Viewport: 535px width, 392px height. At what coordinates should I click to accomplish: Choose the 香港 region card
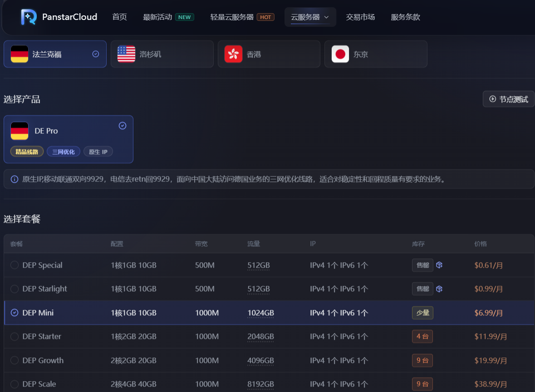pyautogui.click(x=269, y=54)
